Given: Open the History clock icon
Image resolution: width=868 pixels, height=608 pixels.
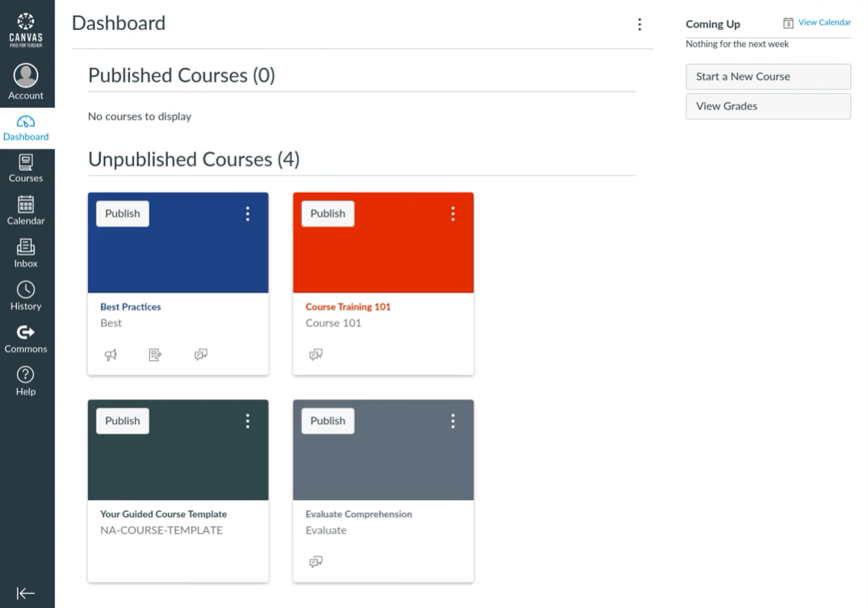Looking at the screenshot, I should pyautogui.click(x=26, y=289).
